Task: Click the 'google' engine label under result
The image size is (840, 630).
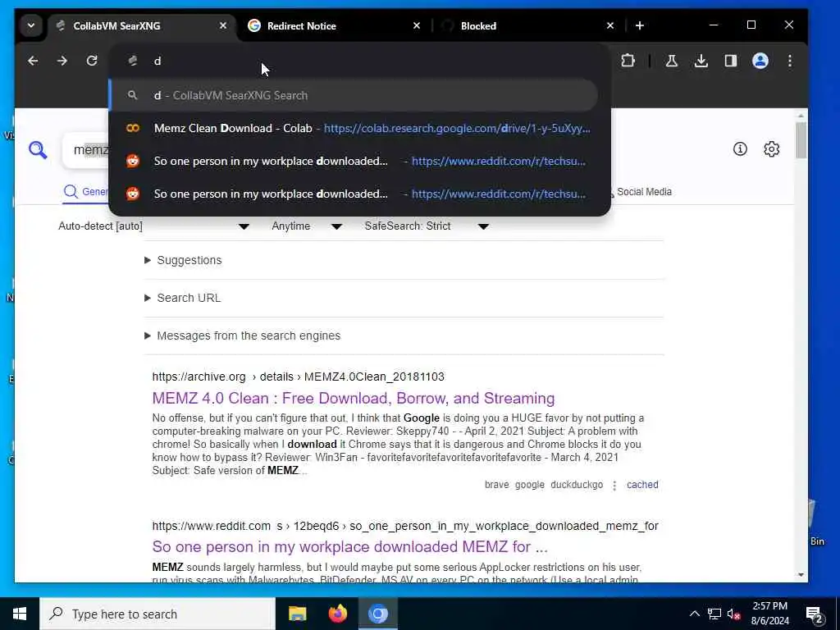Action: tap(530, 485)
